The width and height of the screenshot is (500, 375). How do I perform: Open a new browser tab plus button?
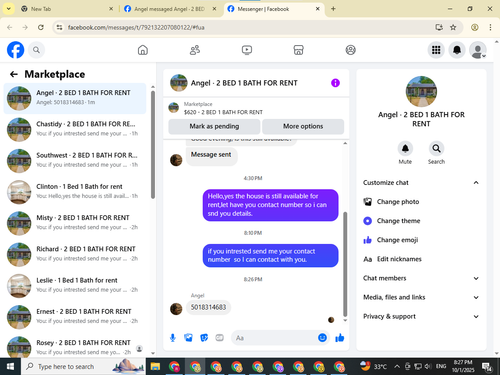tap(333, 9)
